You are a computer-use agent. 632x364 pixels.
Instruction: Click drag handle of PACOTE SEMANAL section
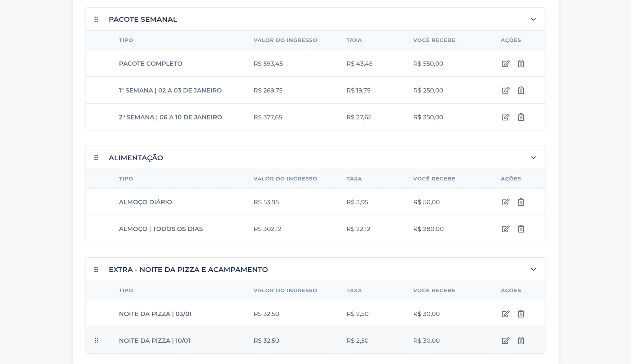pos(96,19)
